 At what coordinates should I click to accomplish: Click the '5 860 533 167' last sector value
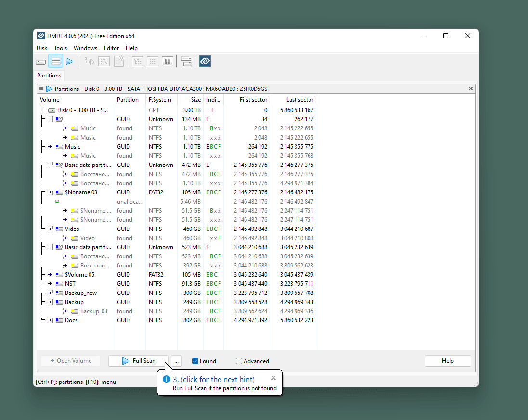point(296,110)
